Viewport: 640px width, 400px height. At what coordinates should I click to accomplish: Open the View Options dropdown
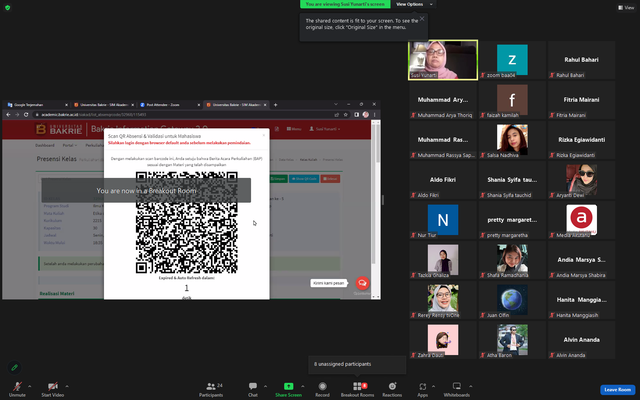[414, 4]
